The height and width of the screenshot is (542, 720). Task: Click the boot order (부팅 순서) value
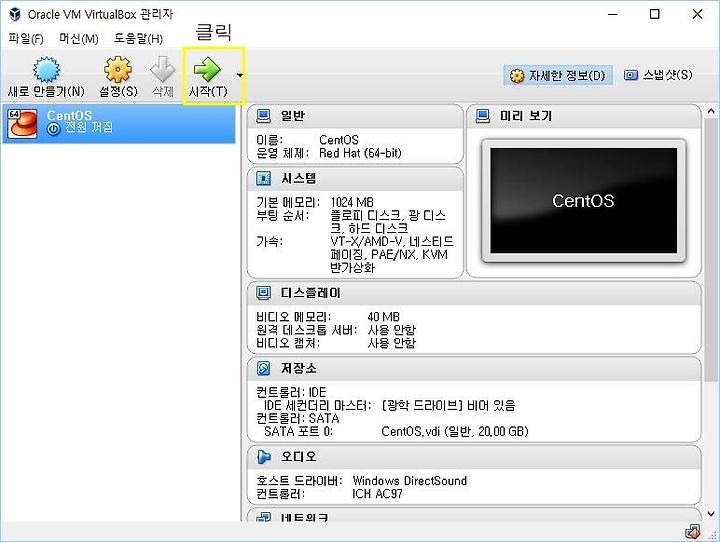pyautogui.click(x=388, y=222)
